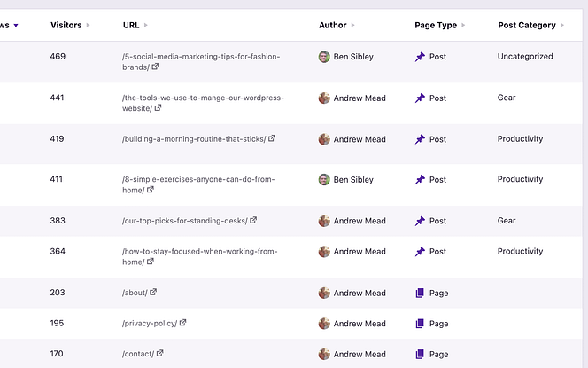
Task: Open the 8-simple-exercises URL link
Action: (x=198, y=179)
